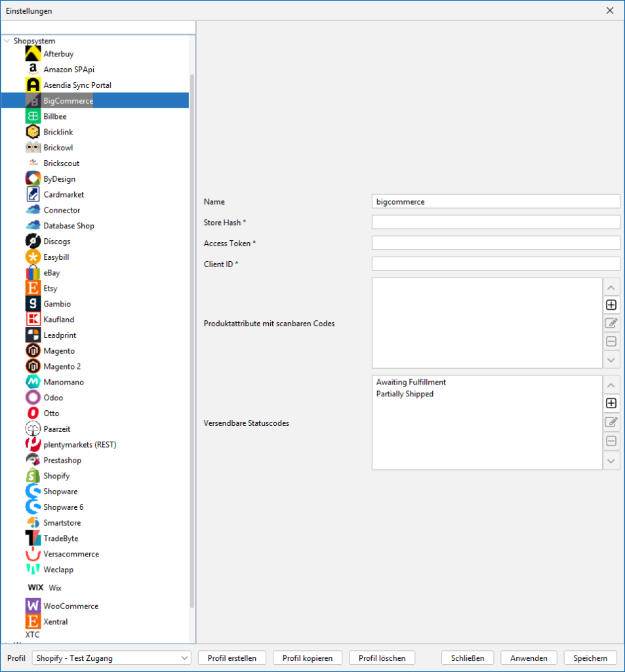The height and width of the screenshot is (672, 625).
Task: Collapse the Shopsystem tree node
Action: pyautogui.click(x=7, y=41)
